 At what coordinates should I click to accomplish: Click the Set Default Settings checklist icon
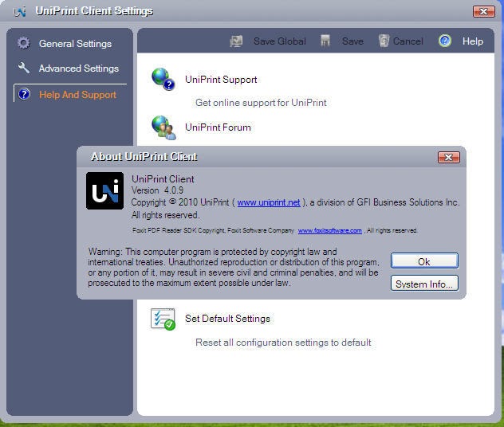[x=163, y=319]
